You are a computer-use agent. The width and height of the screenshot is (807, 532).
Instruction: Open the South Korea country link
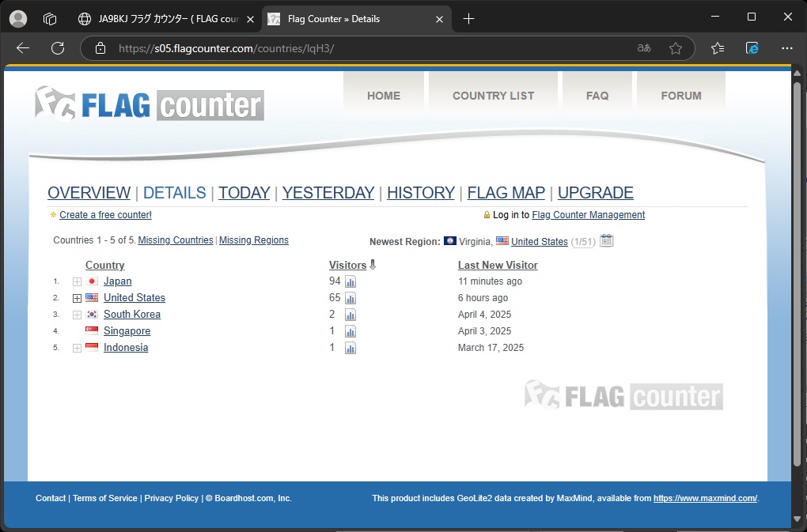[132, 314]
